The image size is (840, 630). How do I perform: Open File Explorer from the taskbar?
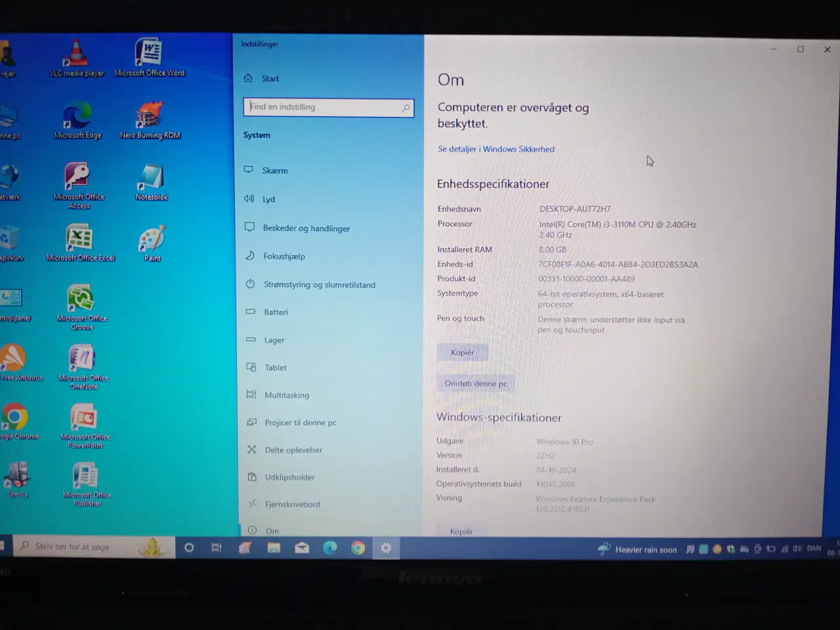pyautogui.click(x=274, y=548)
